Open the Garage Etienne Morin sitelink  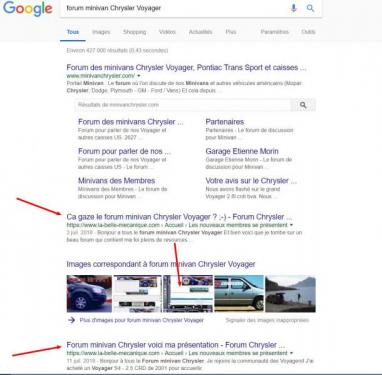pos(242,151)
